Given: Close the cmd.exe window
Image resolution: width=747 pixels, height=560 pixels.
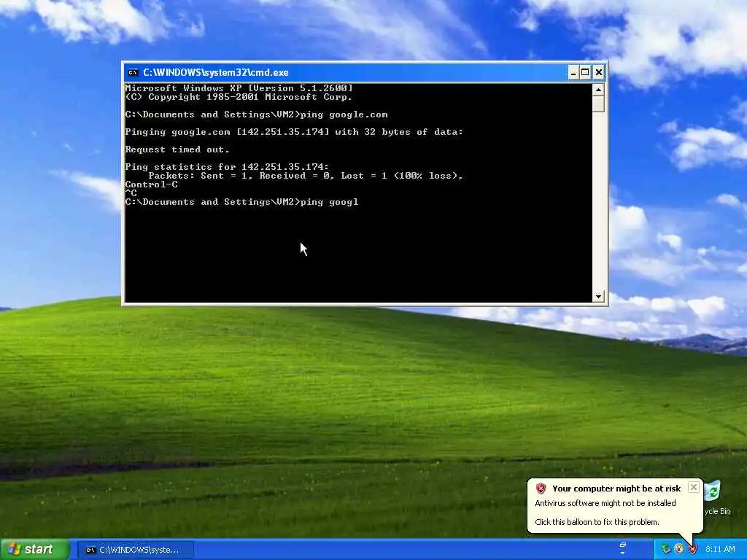Looking at the screenshot, I should (599, 72).
